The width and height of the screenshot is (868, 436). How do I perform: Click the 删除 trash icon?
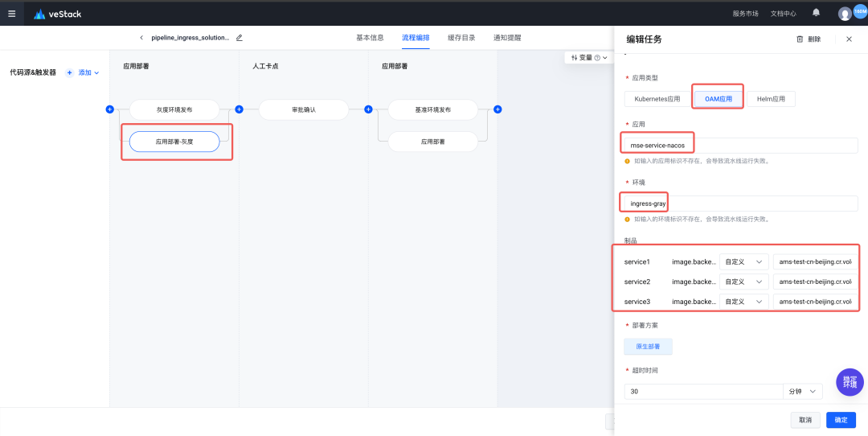800,39
